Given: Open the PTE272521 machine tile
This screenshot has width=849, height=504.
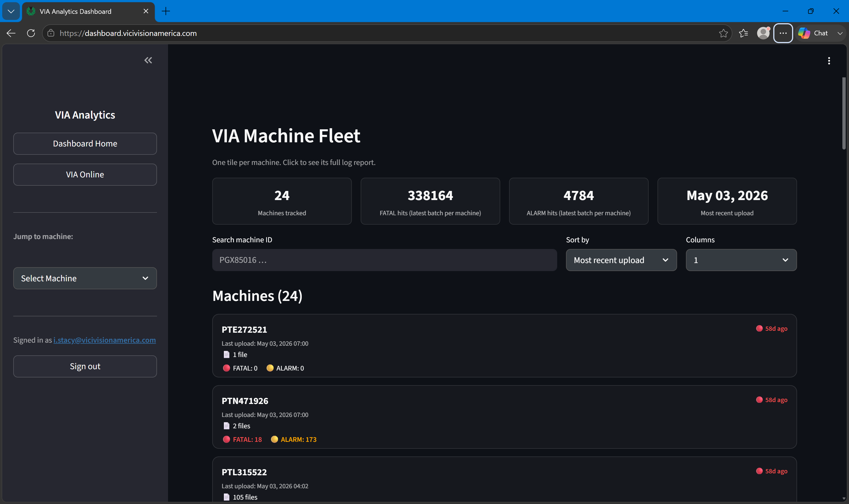Looking at the screenshot, I should pos(504,346).
